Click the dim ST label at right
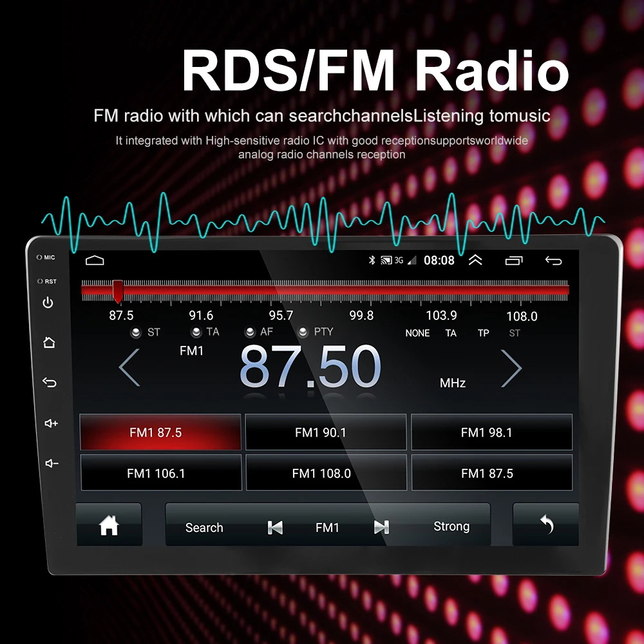This screenshot has width=644, height=644. pos(515,333)
